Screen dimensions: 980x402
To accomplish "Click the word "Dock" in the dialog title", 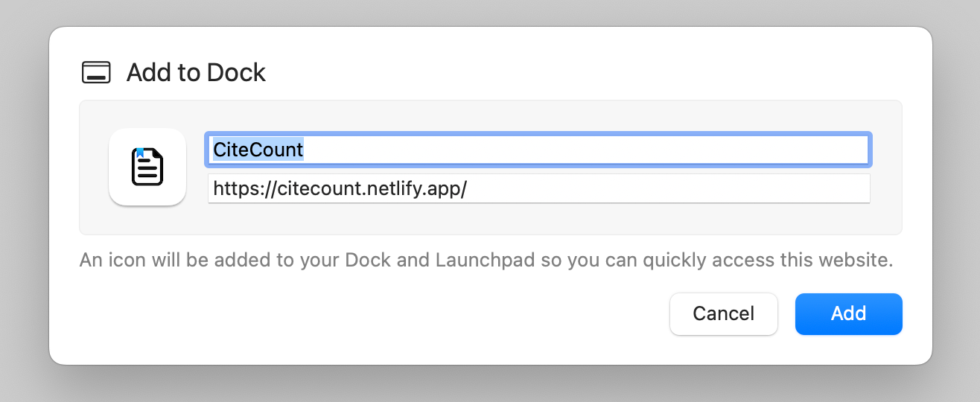I will [236, 73].
